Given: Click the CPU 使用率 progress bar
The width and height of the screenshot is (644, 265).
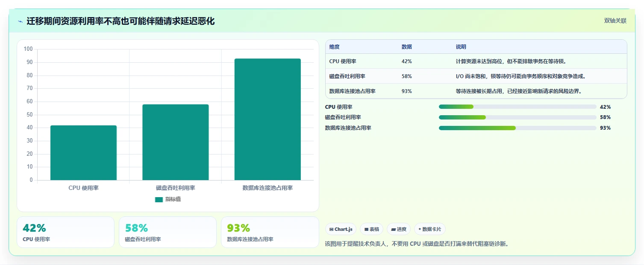Looking at the screenshot, I should pos(518,107).
